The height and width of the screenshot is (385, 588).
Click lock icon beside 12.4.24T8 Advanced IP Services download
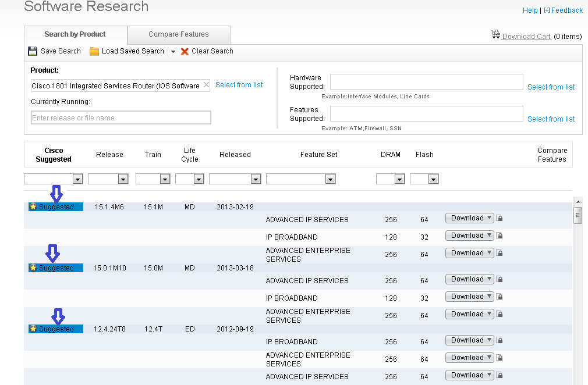click(x=500, y=375)
